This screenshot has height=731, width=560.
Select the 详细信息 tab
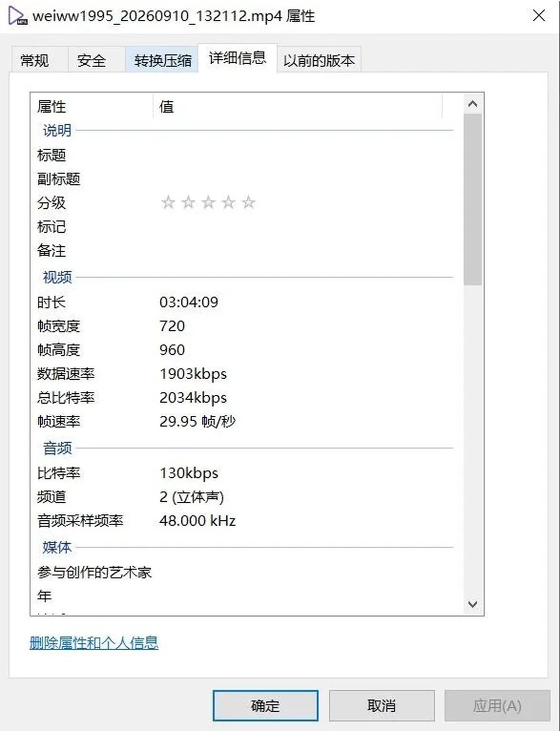point(237,58)
